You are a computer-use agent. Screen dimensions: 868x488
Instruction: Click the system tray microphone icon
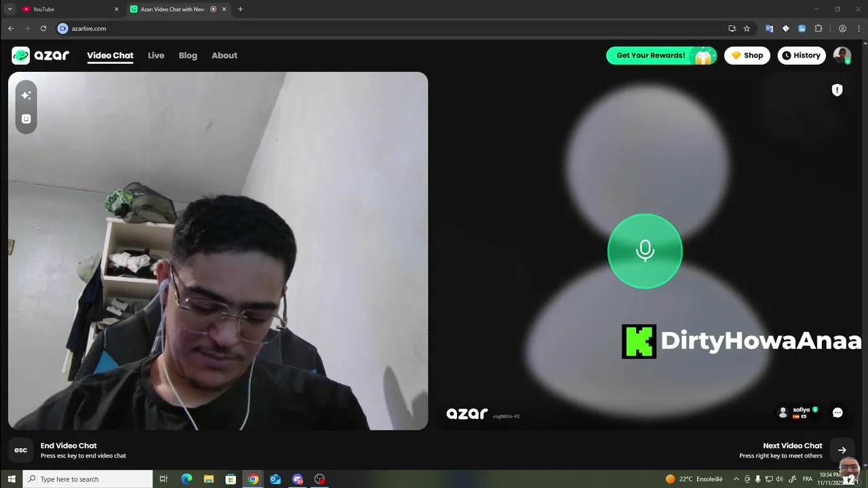758,479
